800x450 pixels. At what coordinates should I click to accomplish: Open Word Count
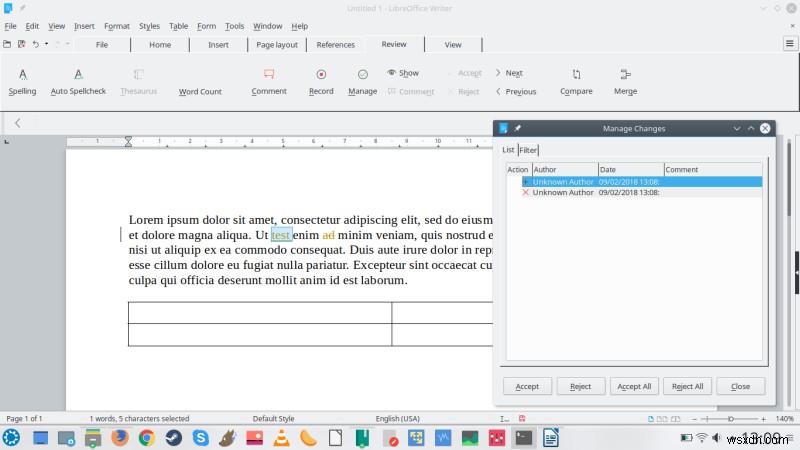(200, 91)
